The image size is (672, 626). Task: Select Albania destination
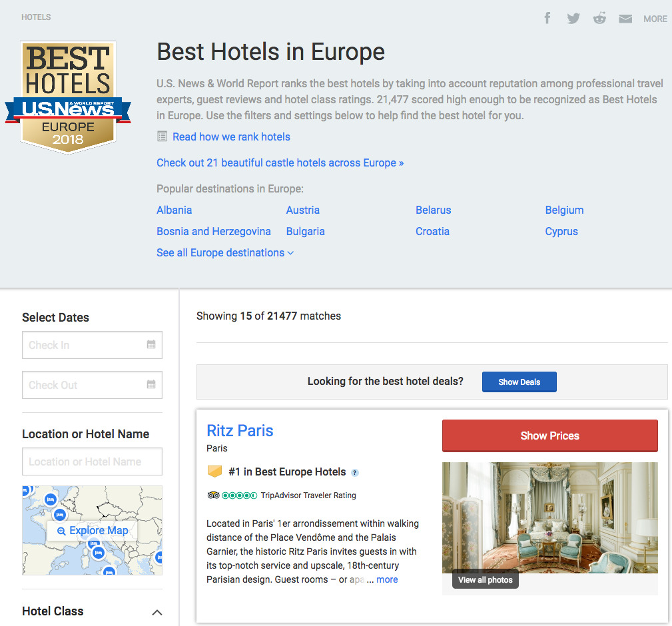coord(174,210)
